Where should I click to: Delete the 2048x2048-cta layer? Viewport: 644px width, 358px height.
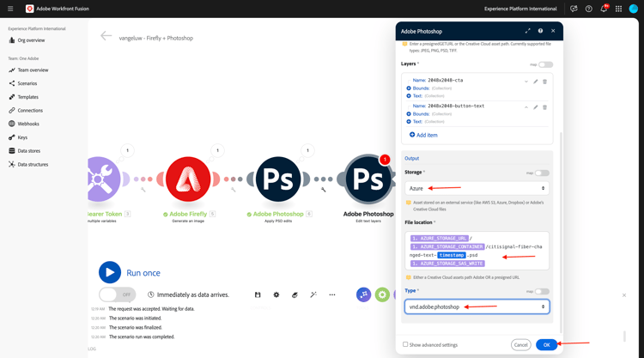coord(545,82)
